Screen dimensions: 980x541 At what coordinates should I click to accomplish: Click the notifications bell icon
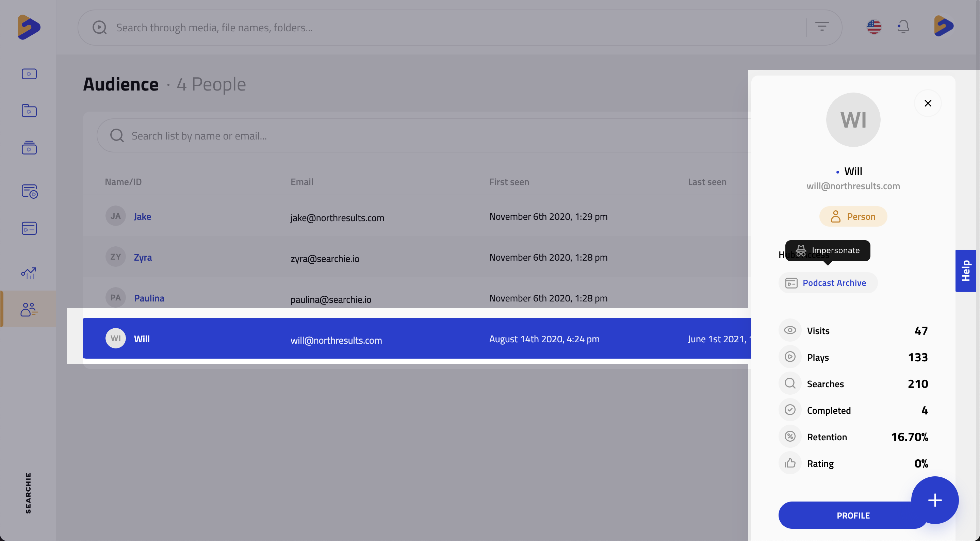903,27
